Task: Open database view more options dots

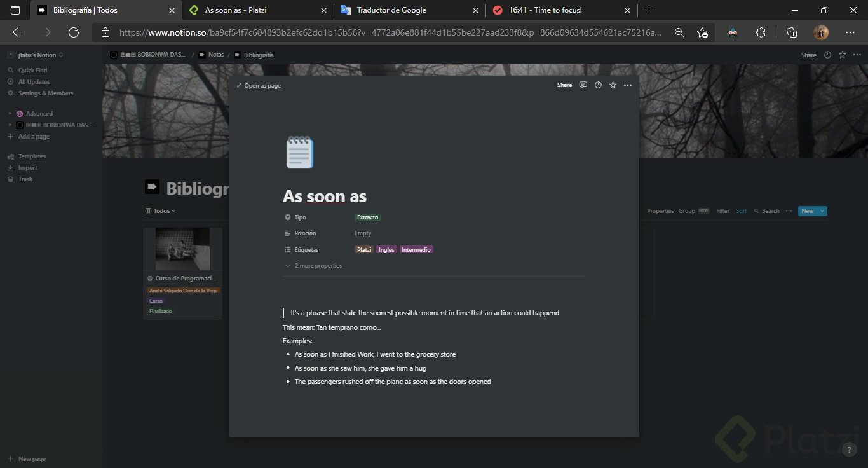Action: point(789,211)
